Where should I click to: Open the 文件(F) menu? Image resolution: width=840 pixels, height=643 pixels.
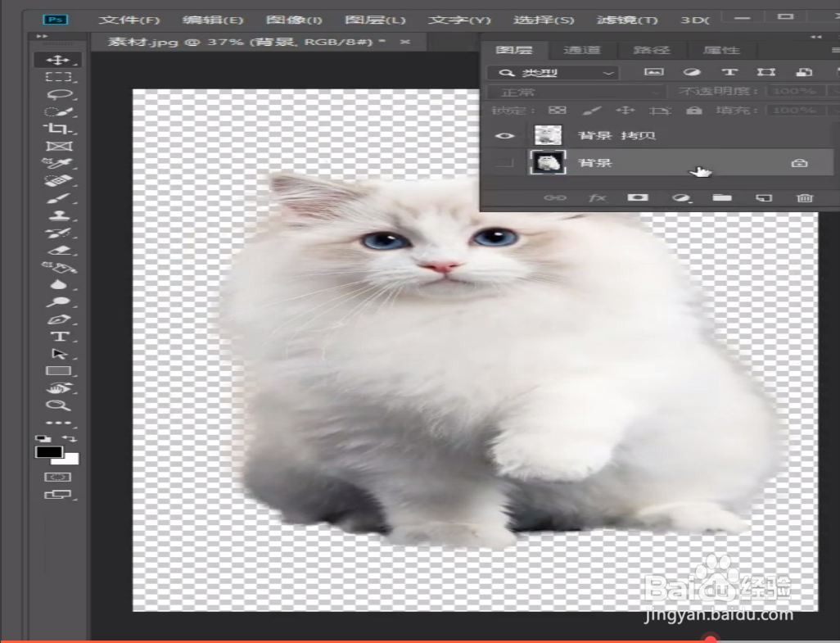129,20
